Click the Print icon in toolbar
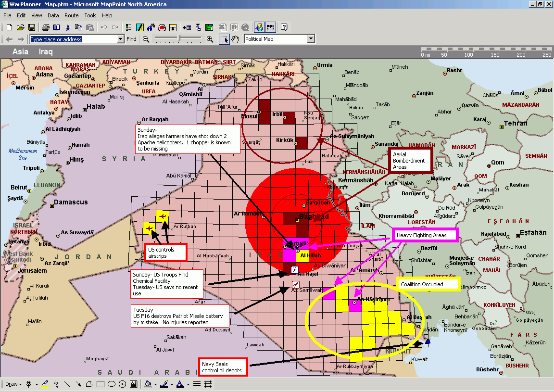 pyautogui.click(x=45, y=27)
